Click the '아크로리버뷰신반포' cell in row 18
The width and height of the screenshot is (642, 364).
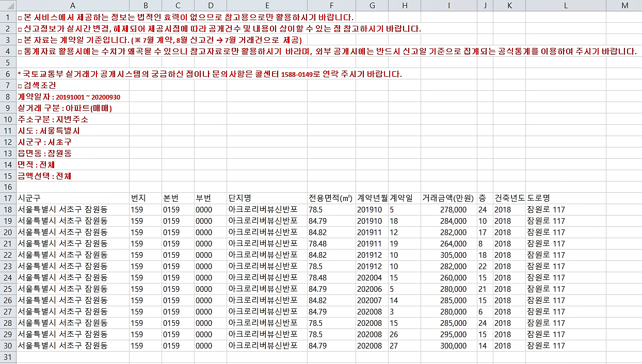(267, 209)
